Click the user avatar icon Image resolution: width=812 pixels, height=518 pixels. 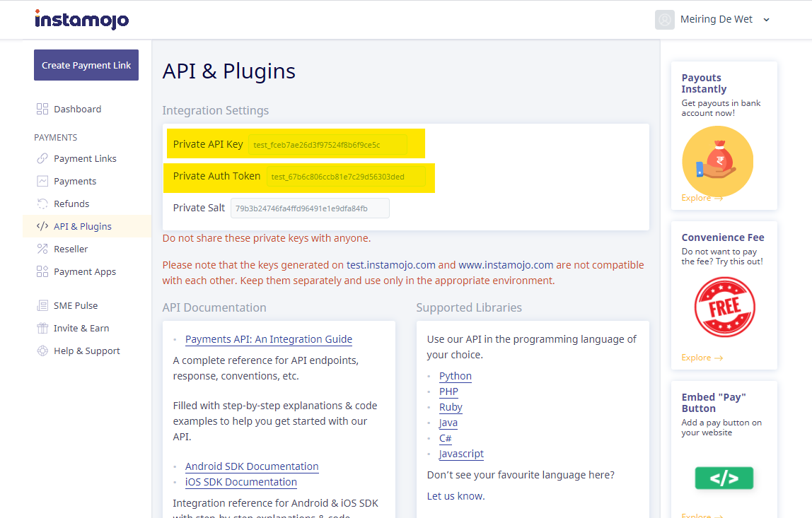(x=664, y=20)
